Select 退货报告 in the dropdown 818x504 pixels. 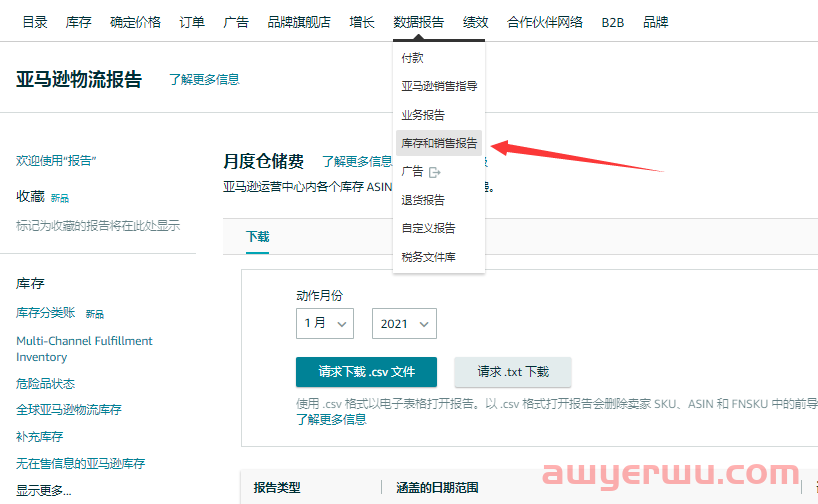423,200
